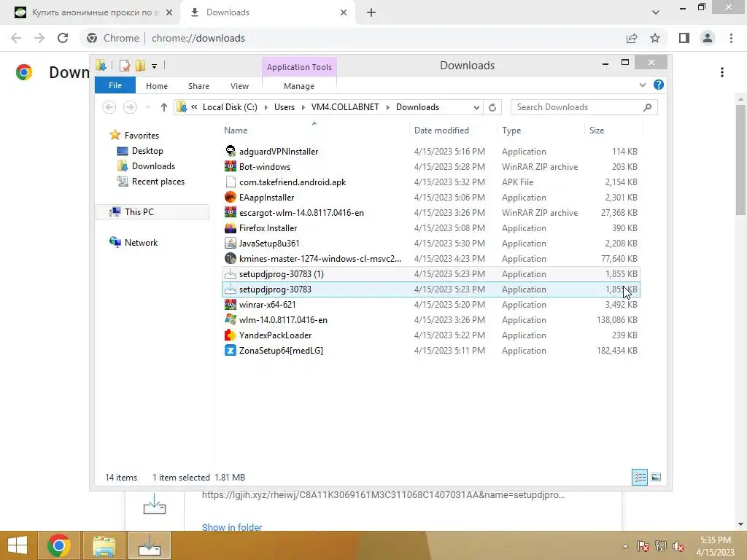Click the escargot-wlm-14.0.8117.0416-en archive icon
Screen dimensions: 747x560
click(231, 212)
